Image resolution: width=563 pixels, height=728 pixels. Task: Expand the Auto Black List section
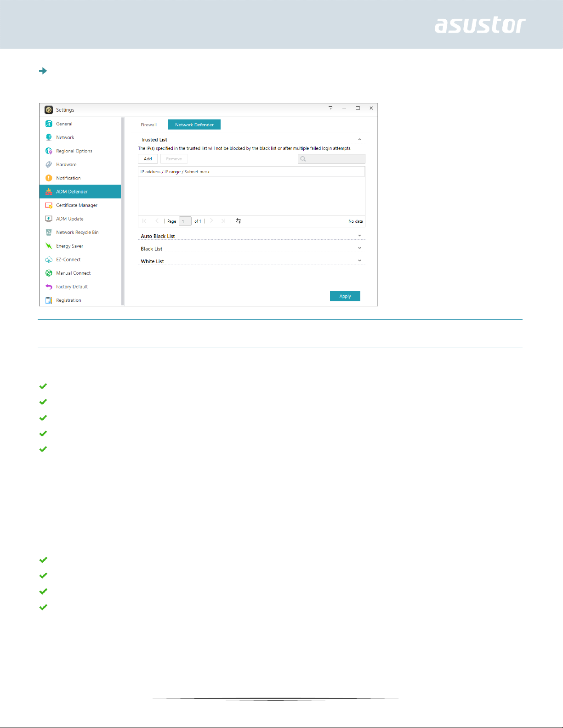click(359, 236)
